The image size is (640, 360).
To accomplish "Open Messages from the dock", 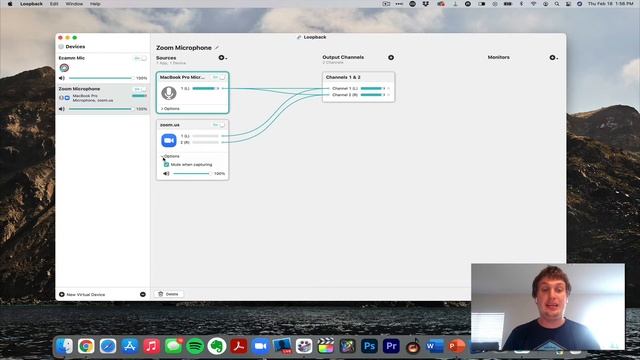I will coord(173,346).
